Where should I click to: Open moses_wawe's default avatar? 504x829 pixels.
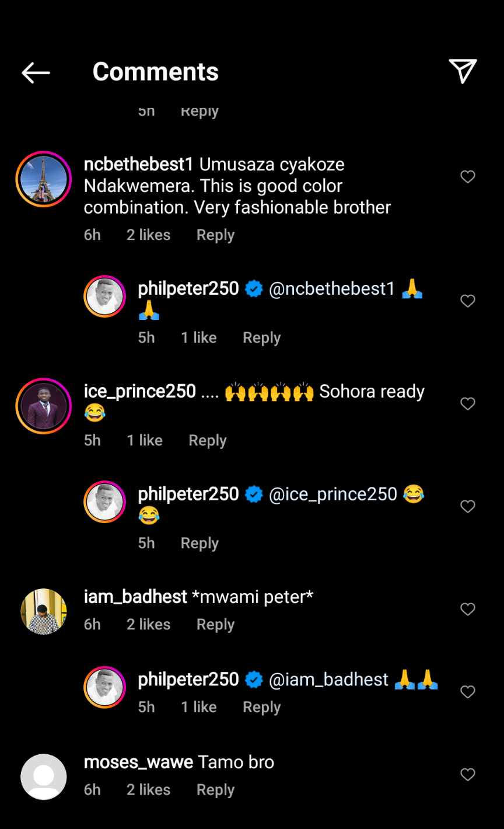point(44,776)
